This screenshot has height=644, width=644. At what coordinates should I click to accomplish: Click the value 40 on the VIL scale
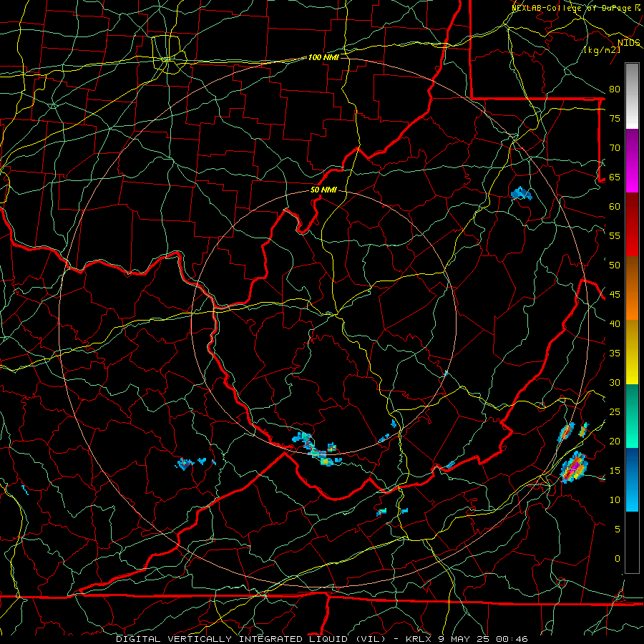point(615,323)
